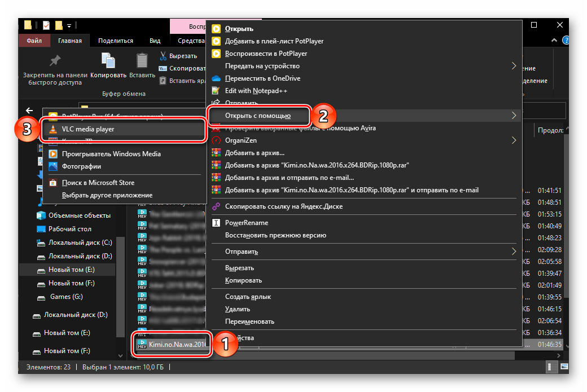Click the PotPlayer icon next to Добавить в плей-лист PotPlayer

click(216, 41)
